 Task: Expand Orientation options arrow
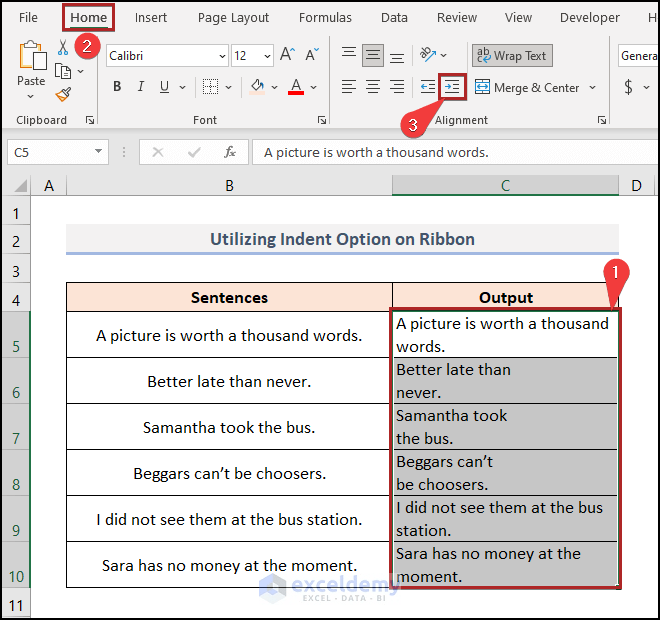(x=444, y=55)
